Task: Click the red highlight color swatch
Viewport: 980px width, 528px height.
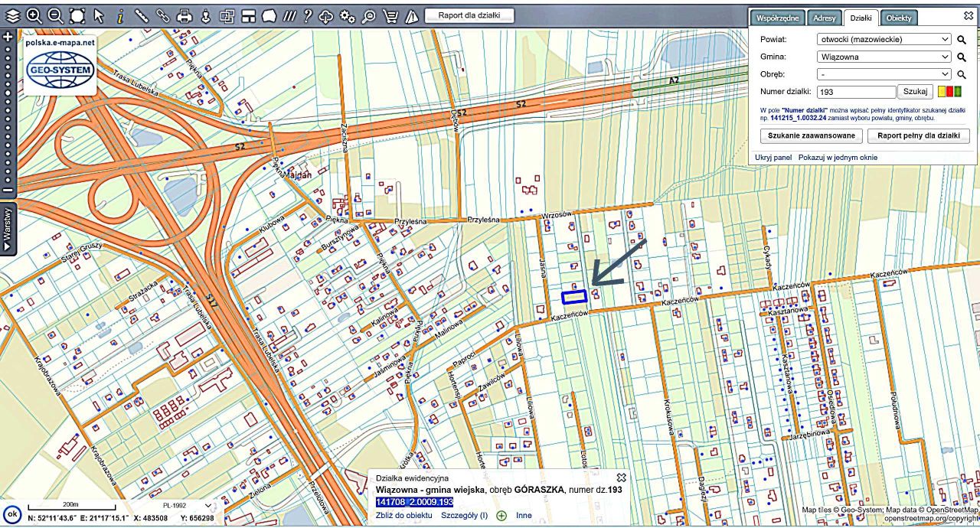Action: click(x=950, y=92)
